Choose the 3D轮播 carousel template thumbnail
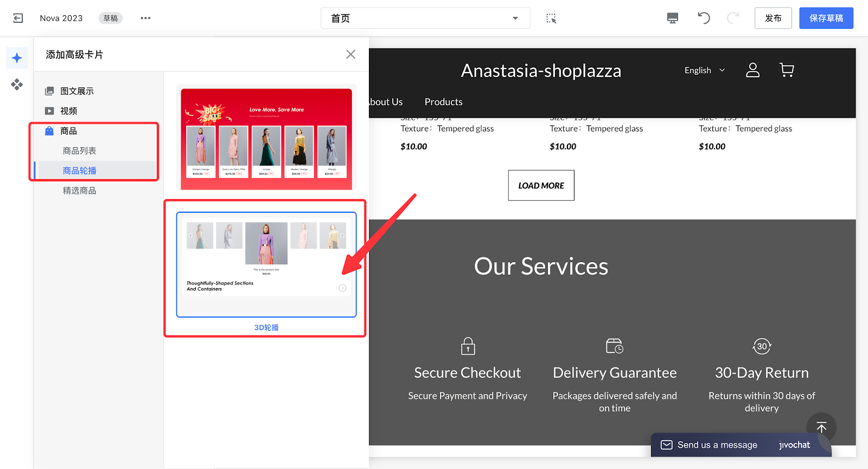The width and height of the screenshot is (868, 469). click(266, 264)
